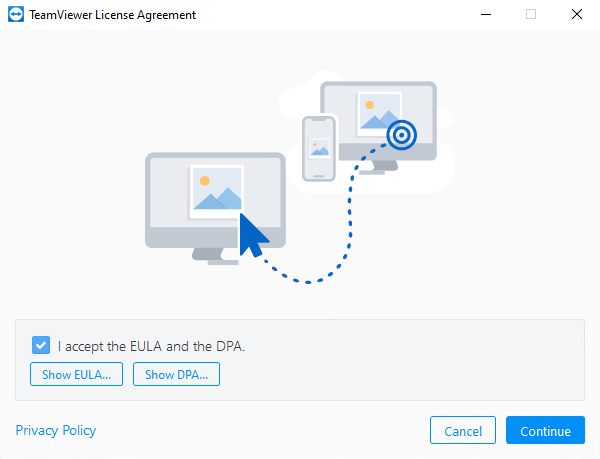Click the stand of the large left monitor
The image size is (600, 459).
[x=216, y=256]
